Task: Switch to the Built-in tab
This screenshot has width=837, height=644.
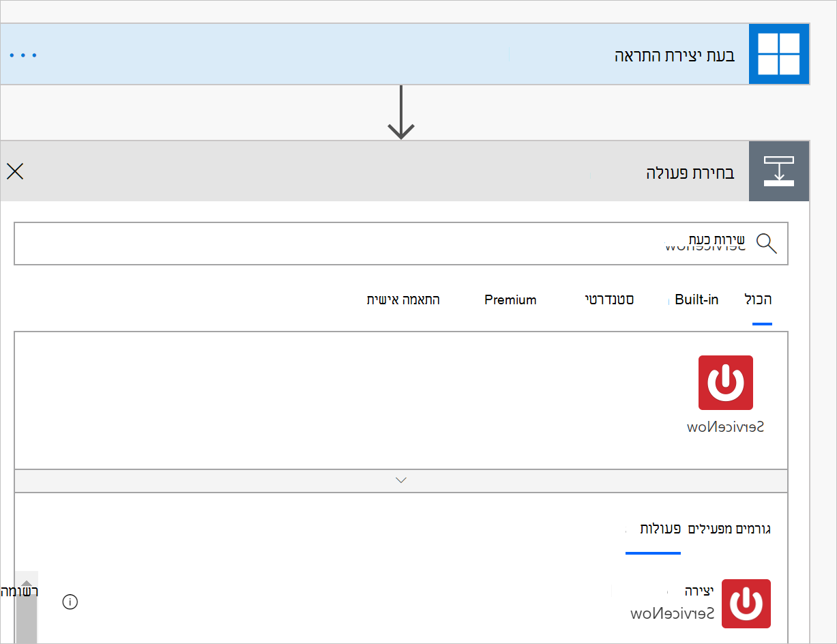Action: (x=696, y=299)
